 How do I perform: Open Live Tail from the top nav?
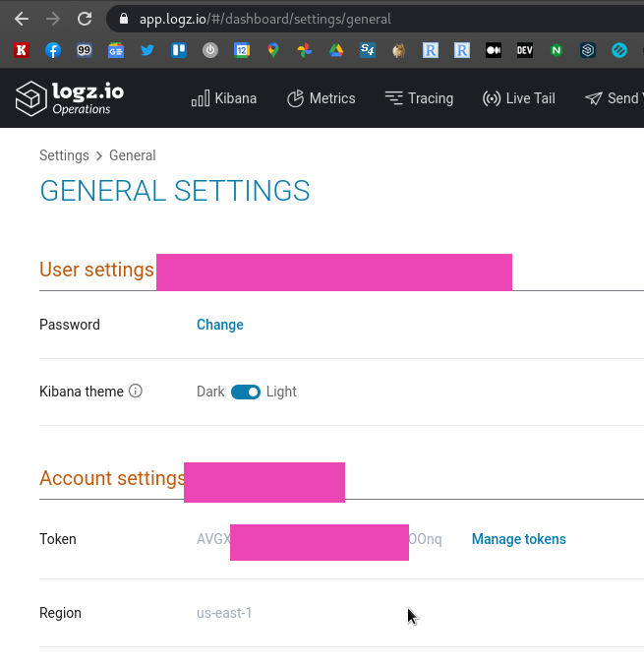519,98
